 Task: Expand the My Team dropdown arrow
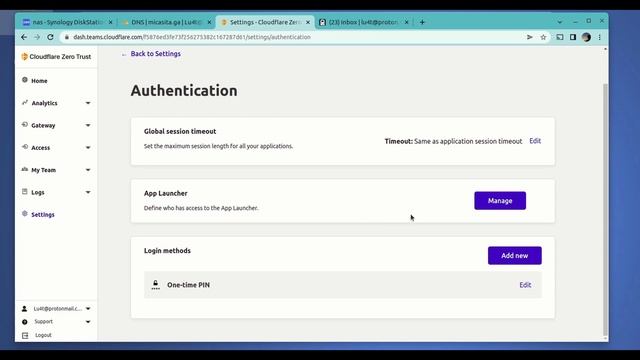tap(88, 170)
